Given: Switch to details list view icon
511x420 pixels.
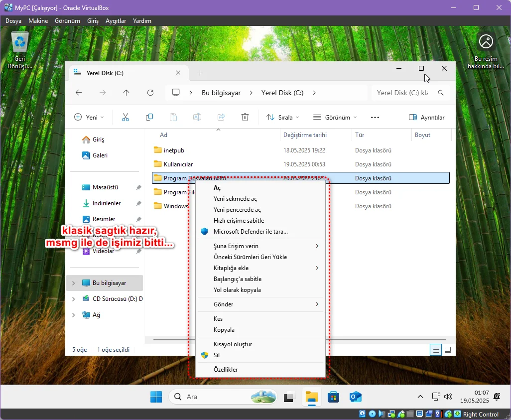Looking at the screenshot, I should pos(436,350).
